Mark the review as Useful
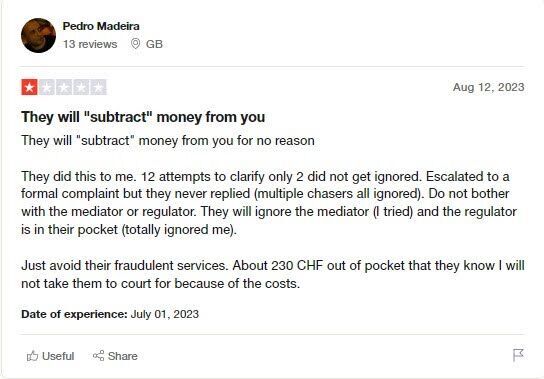The height and width of the screenshot is (379, 544). [x=50, y=356]
